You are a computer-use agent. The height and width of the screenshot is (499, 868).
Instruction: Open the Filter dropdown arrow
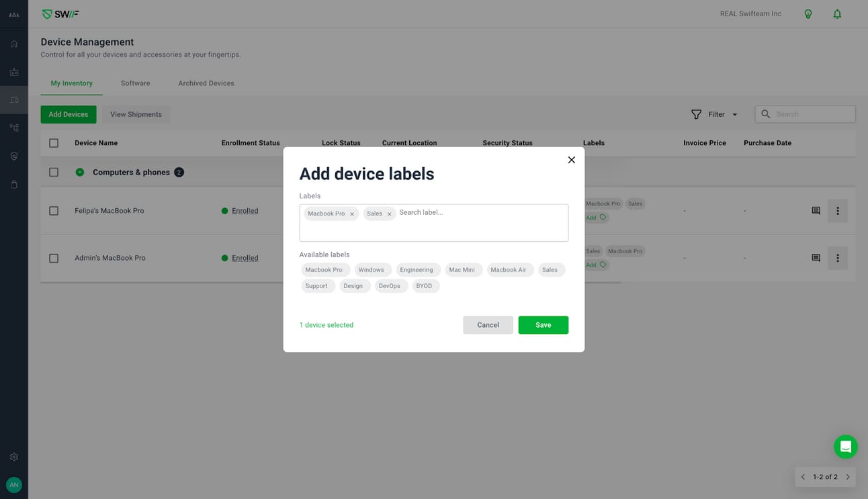734,115
